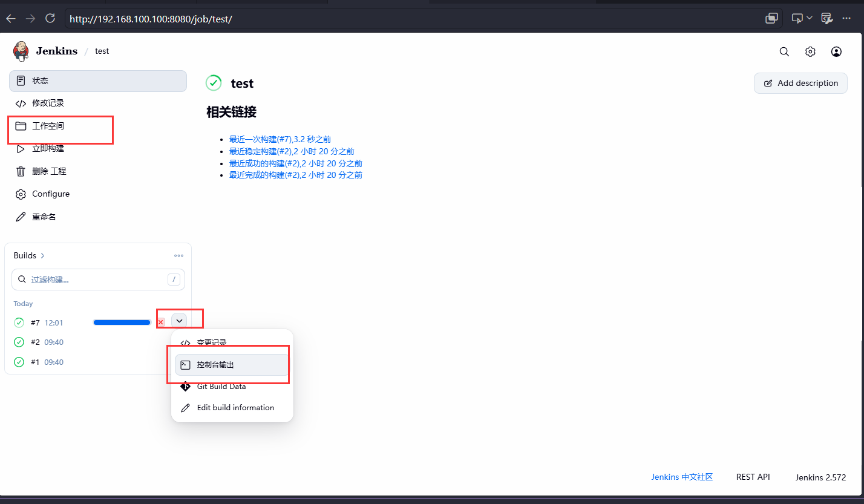Viewport: 864px width, 504px height.
Task: Open browser more options (three dots)
Action: pos(846,18)
